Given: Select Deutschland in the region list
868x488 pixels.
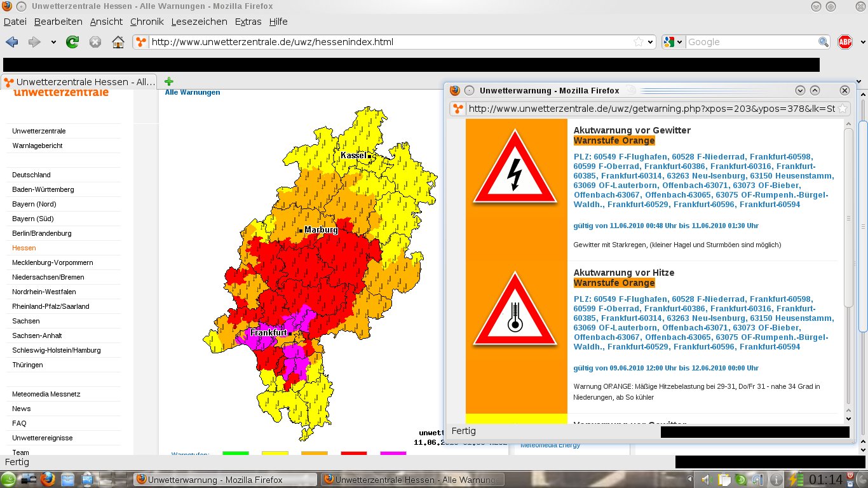Looking at the screenshot, I should click(x=31, y=175).
